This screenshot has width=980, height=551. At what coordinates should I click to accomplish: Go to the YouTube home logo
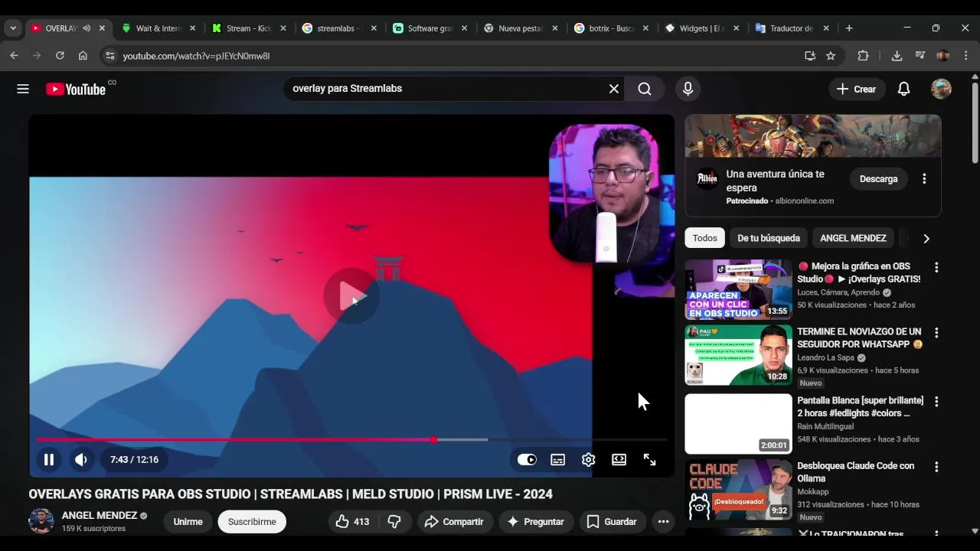click(75, 89)
